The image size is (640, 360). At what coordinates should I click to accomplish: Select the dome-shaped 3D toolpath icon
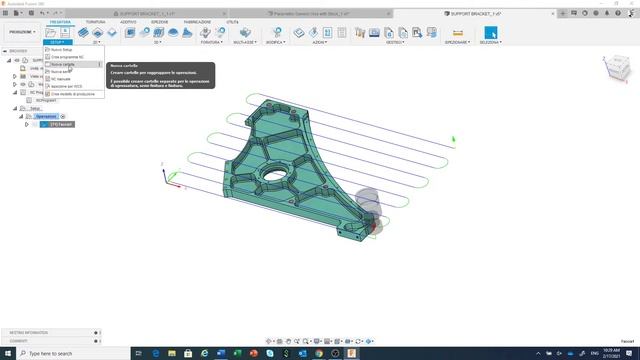click(x=173, y=32)
